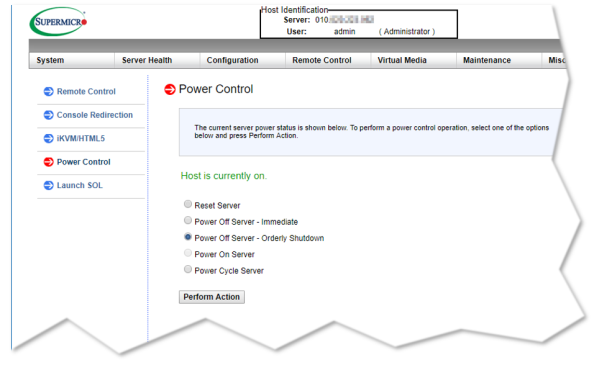Select the Reset Server radio button
This screenshot has height=365, width=594.
pos(188,204)
